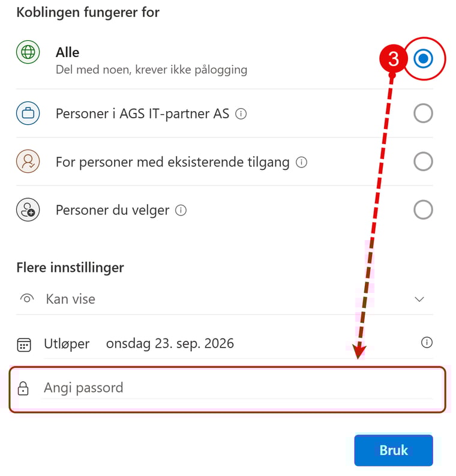This screenshot has height=476, width=456.
Task: Click the Personer du velger person icon
Action: pos(28,211)
